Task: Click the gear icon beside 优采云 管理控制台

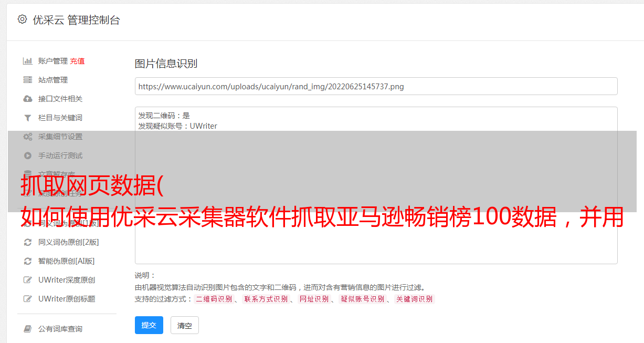Action: 22,19
